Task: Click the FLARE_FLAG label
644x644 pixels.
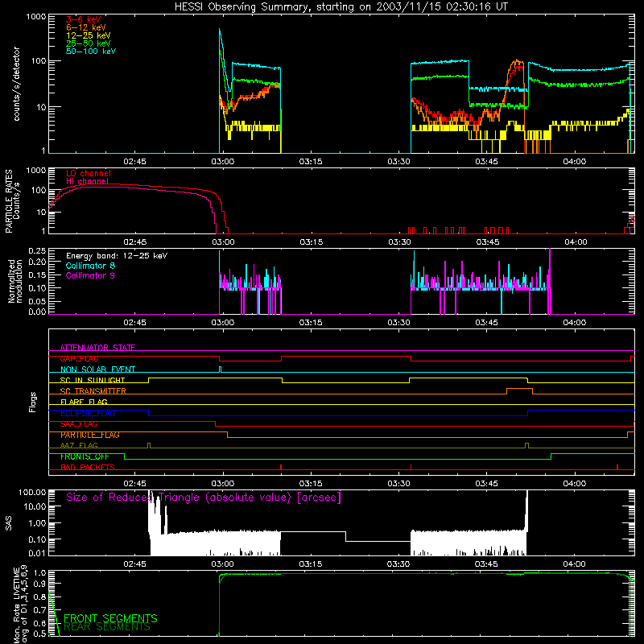Action: (84, 402)
